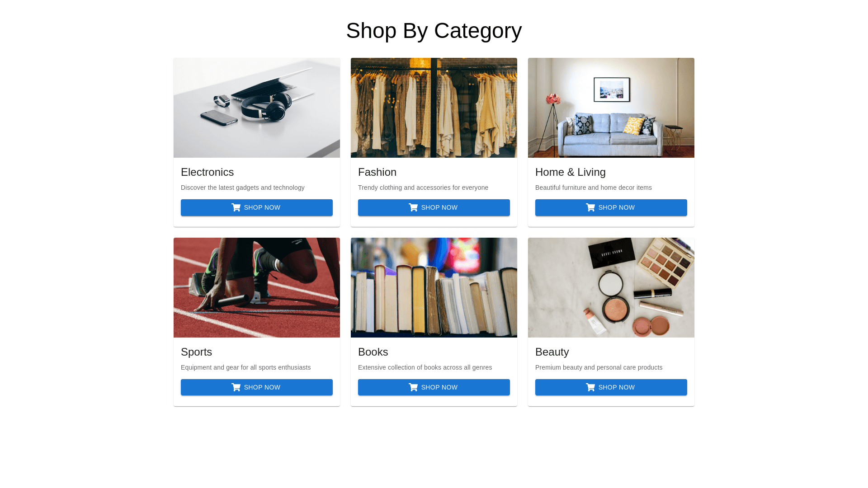Click the Beauty category title
868x488 pixels.
[x=552, y=352]
